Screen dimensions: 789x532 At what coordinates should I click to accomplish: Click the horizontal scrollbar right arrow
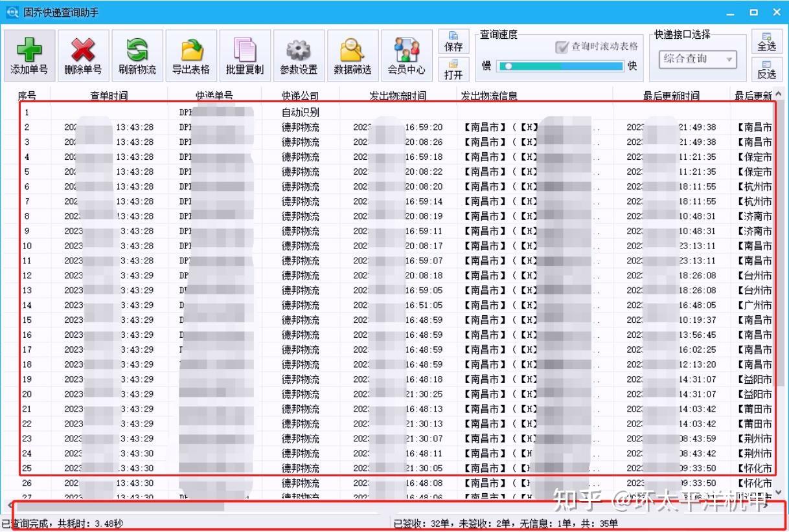coord(767,507)
